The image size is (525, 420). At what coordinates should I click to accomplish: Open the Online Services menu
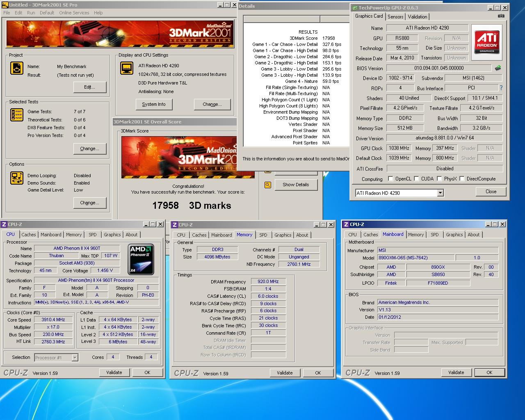(74, 13)
